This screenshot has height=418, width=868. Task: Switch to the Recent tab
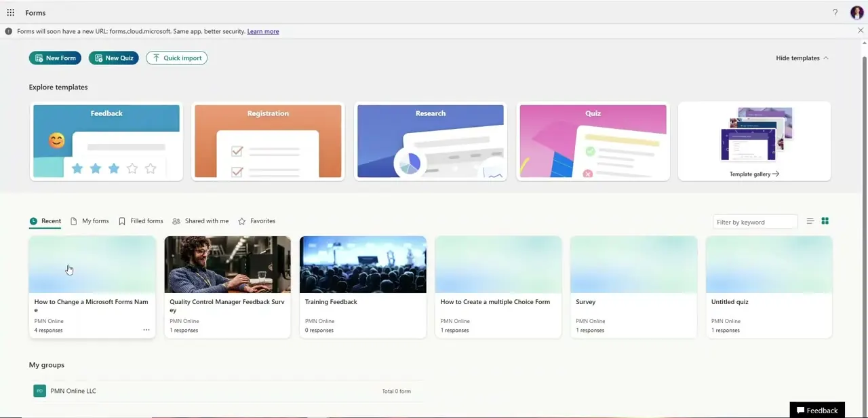[45, 221]
